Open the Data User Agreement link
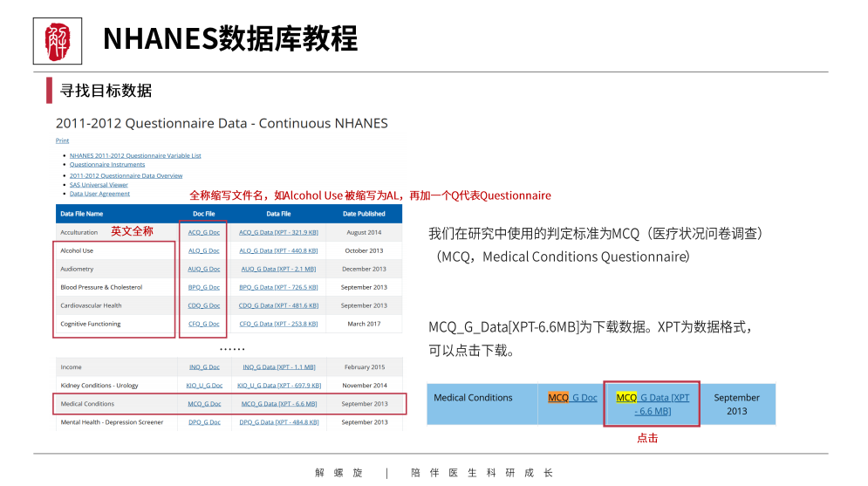The height and width of the screenshot is (486, 868). coord(99,194)
